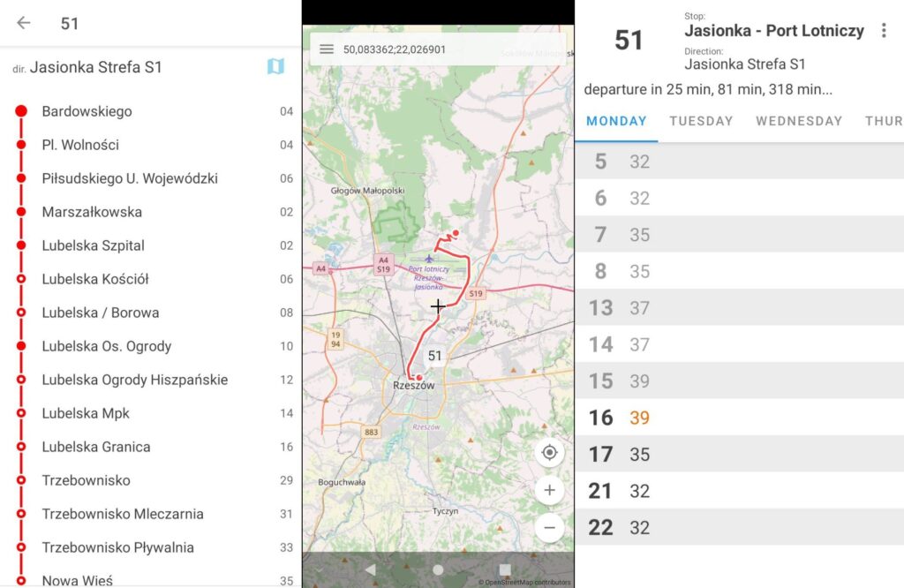The height and width of the screenshot is (588, 904).
Task: Tap the 15:39 departure row
Action: (739, 381)
